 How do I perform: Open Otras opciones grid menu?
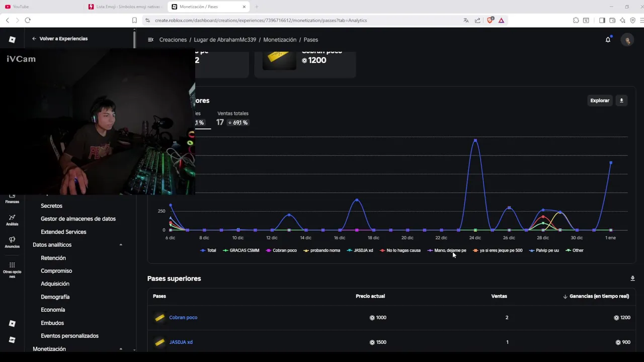(12, 270)
